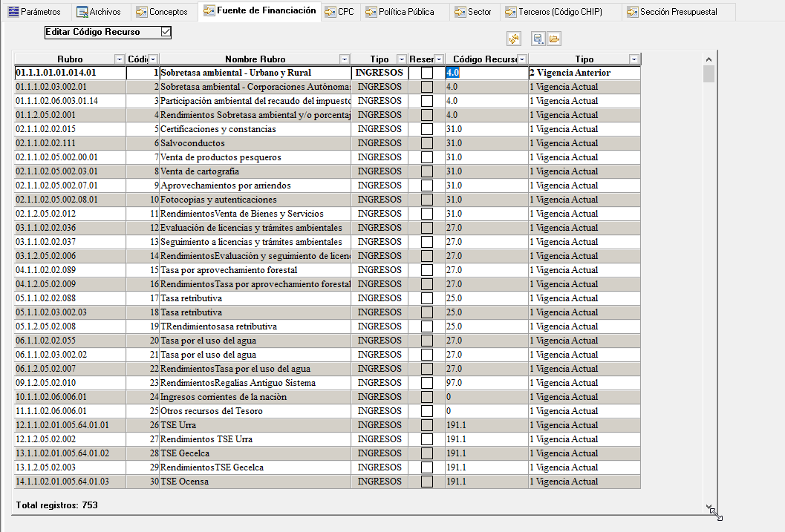This screenshot has height=532, width=785.
Task: Uncheck the Editar Código Recurso checkbox
Action: [x=166, y=32]
